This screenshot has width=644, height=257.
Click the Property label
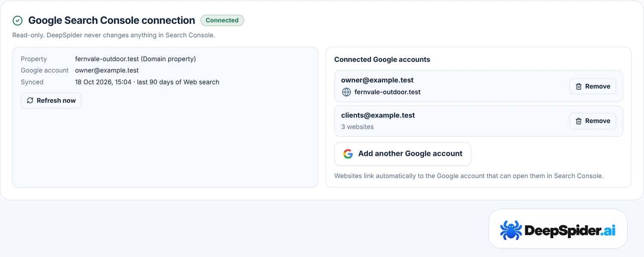click(x=34, y=59)
